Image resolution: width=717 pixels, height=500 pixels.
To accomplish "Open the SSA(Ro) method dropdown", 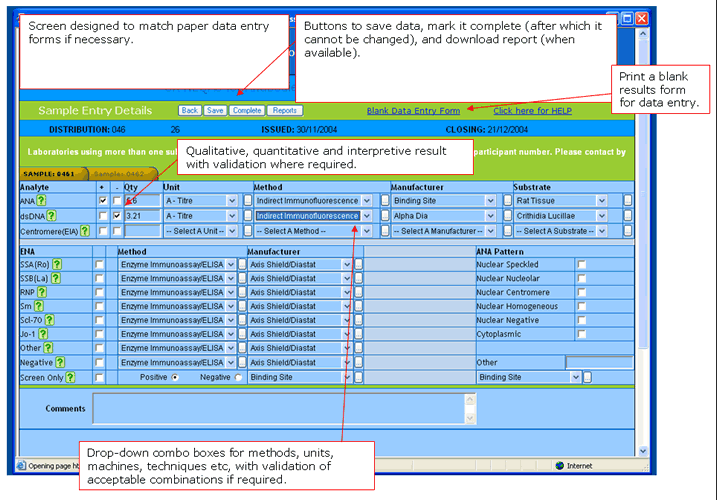I will [x=230, y=264].
